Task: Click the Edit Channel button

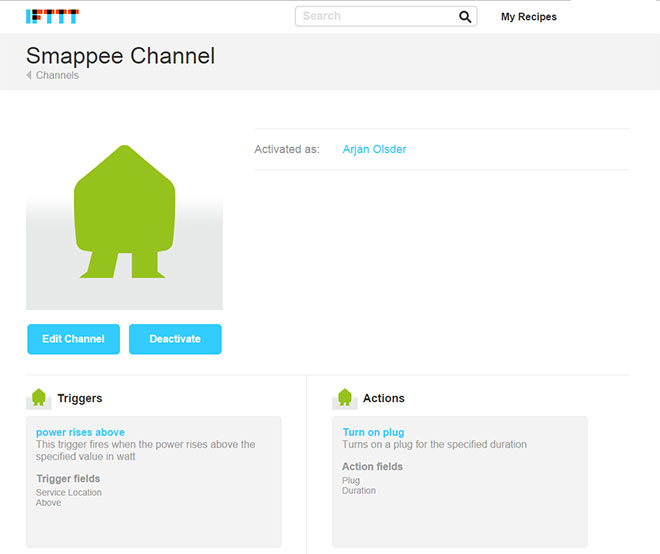Action: coord(74,339)
